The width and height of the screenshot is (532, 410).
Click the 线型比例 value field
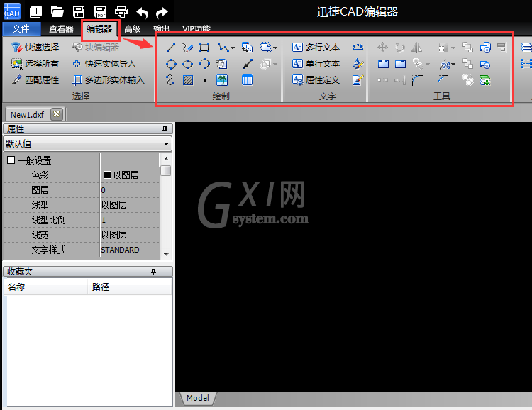(x=131, y=220)
